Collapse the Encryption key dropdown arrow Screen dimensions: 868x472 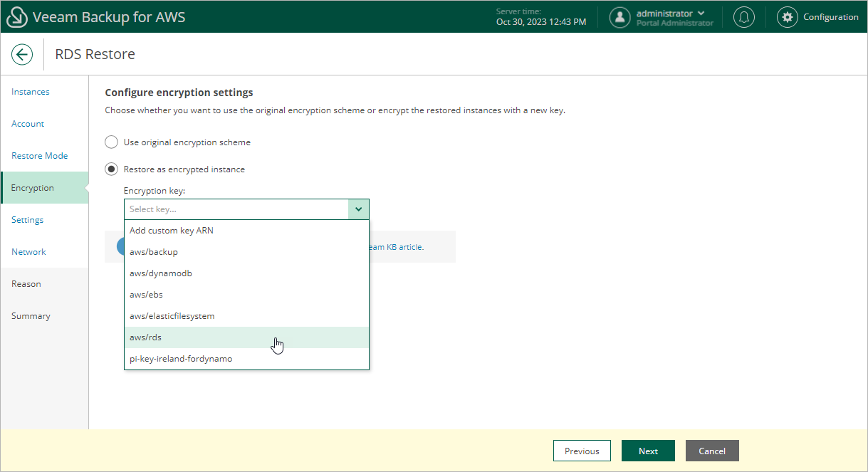[x=358, y=209]
